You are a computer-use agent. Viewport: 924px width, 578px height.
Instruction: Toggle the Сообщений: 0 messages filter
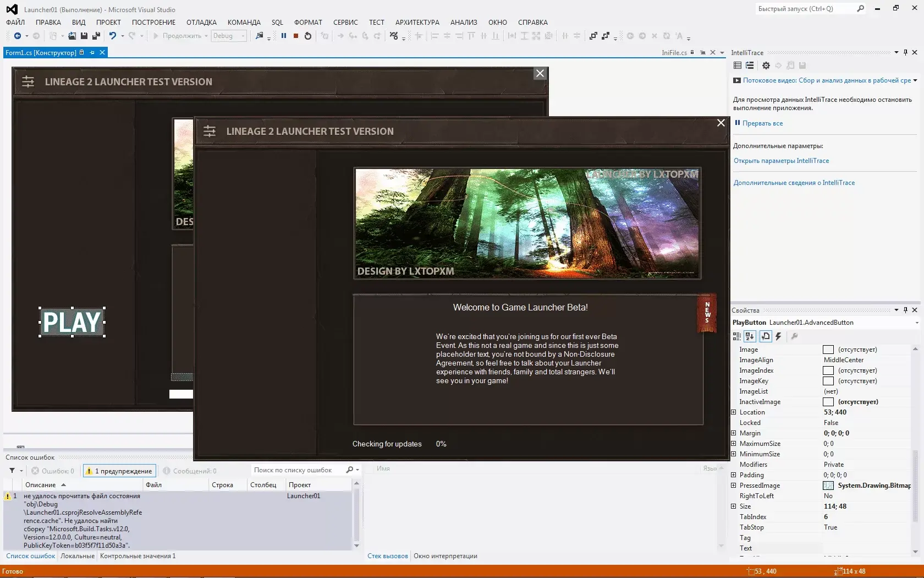[190, 471]
